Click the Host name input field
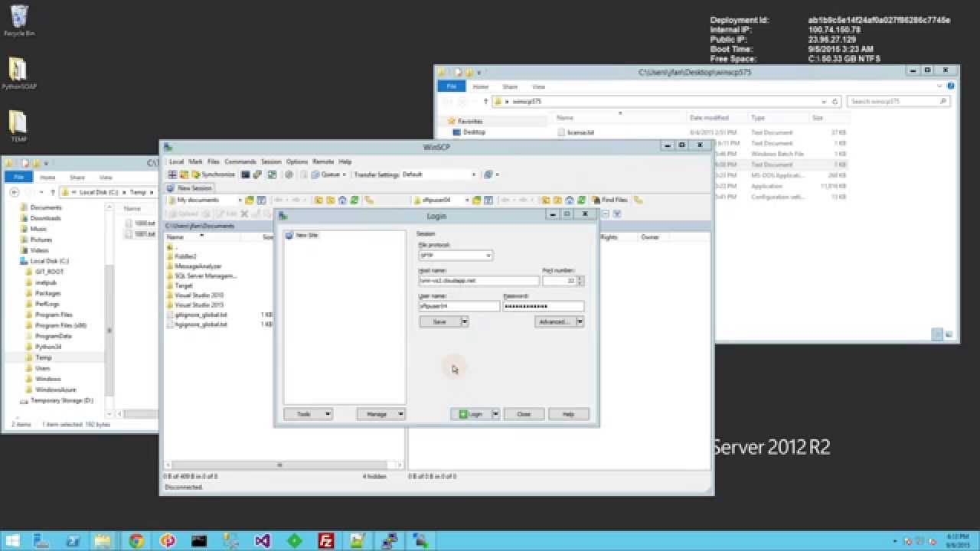The image size is (980, 551). point(479,281)
